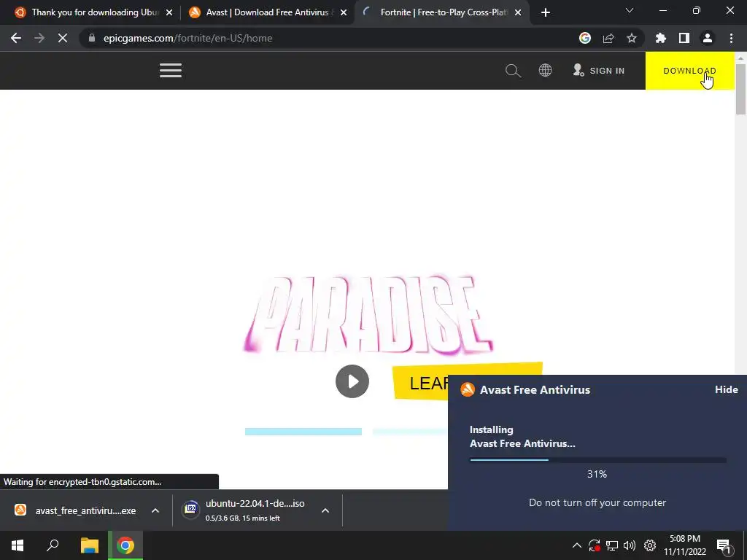Hide the Avast installer popup
747x560 pixels.
tap(726, 389)
